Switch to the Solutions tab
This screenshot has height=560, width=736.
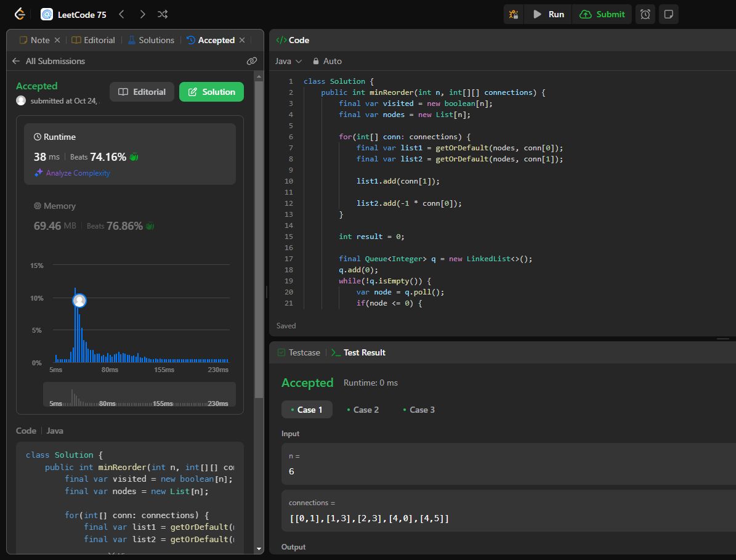(x=151, y=41)
